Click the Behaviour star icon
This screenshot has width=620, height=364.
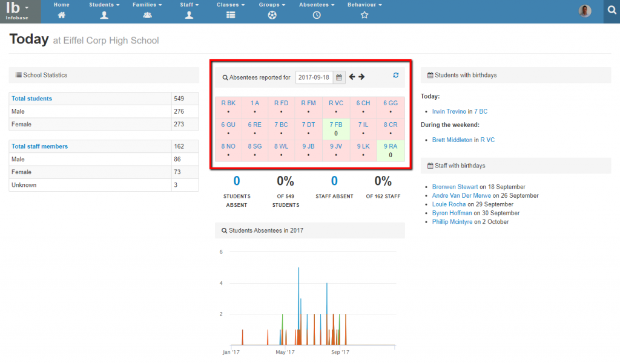click(x=364, y=15)
